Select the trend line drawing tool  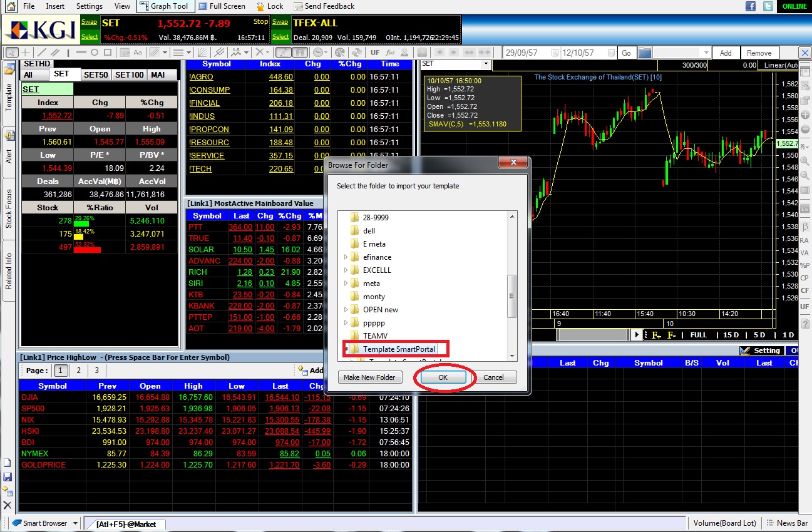pyautogui.click(x=41, y=53)
